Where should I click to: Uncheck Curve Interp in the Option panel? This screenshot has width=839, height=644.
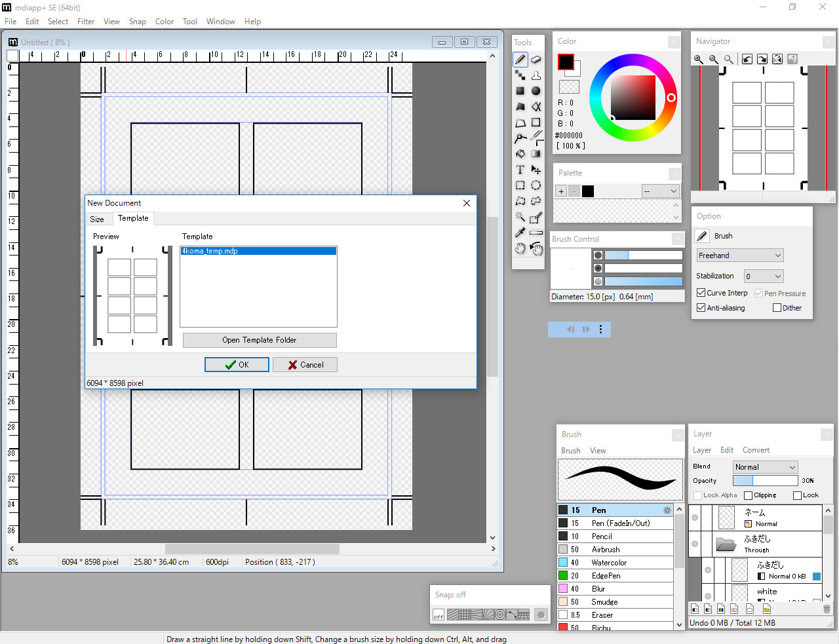[x=701, y=293]
